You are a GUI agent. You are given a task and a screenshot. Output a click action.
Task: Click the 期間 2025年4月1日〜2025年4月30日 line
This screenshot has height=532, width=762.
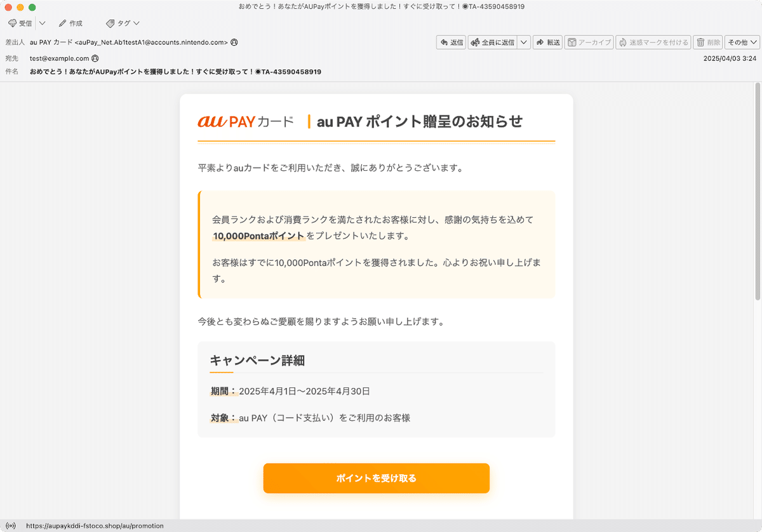[290, 391]
